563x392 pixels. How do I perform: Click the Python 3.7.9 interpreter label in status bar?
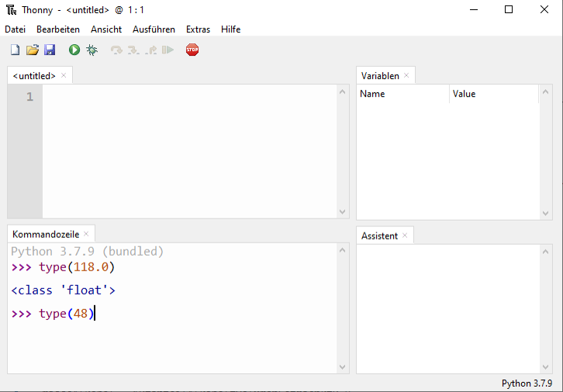coord(527,383)
